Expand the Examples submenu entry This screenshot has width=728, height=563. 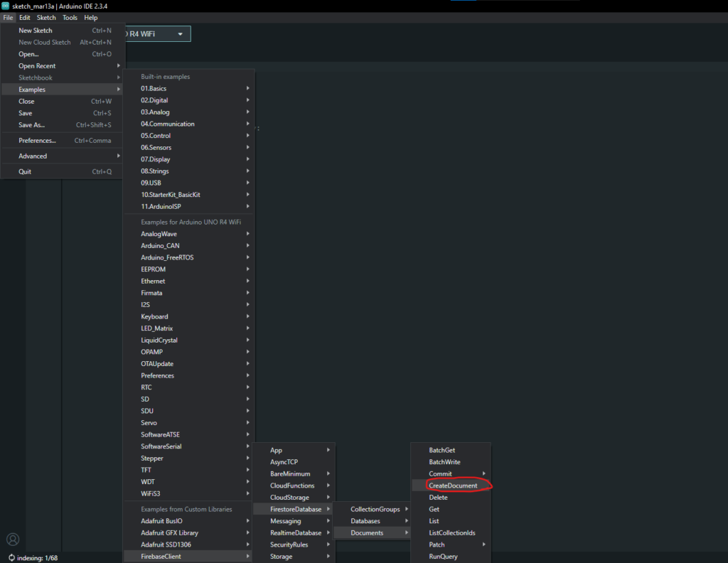[x=63, y=90]
